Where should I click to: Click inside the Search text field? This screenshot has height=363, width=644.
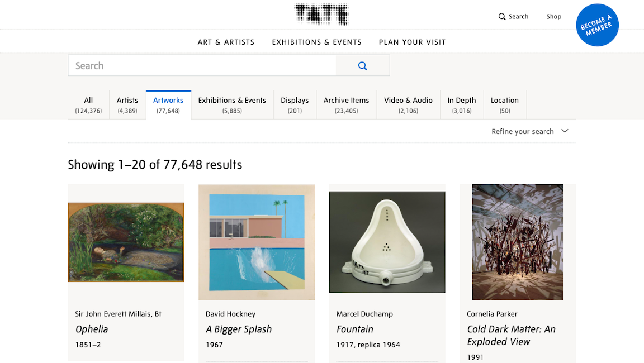pyautogui.click(x=202, y=66)
